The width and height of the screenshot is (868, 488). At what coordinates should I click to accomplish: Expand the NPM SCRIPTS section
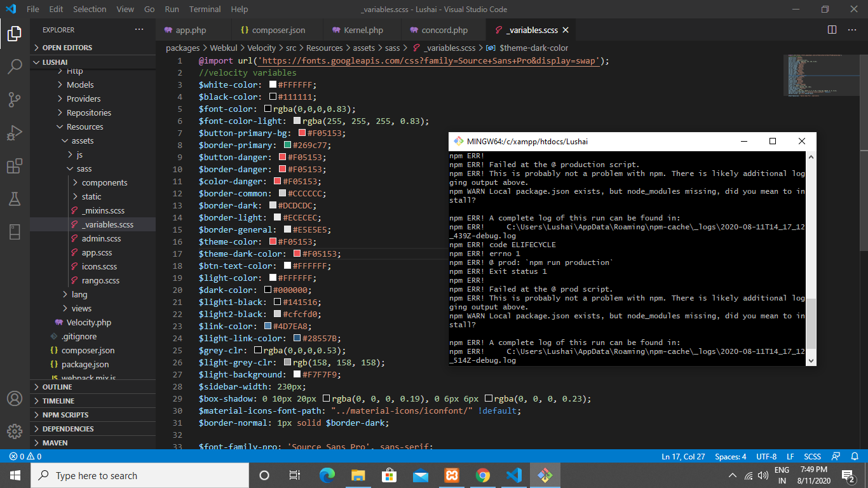click(93, 415)
